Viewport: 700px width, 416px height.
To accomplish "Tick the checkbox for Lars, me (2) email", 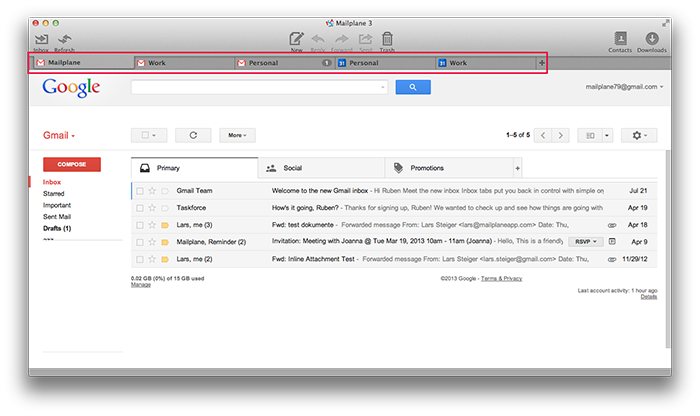I will click(140, 259).
